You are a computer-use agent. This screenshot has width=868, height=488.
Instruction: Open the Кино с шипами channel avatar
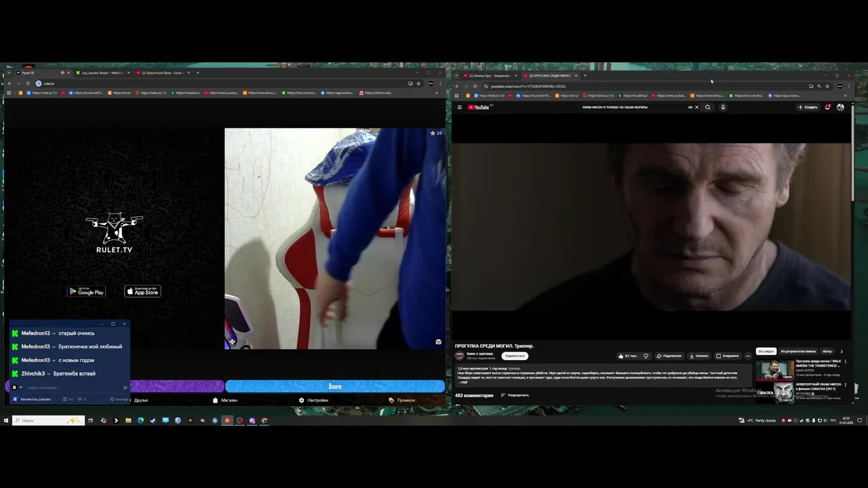(459, 355)
